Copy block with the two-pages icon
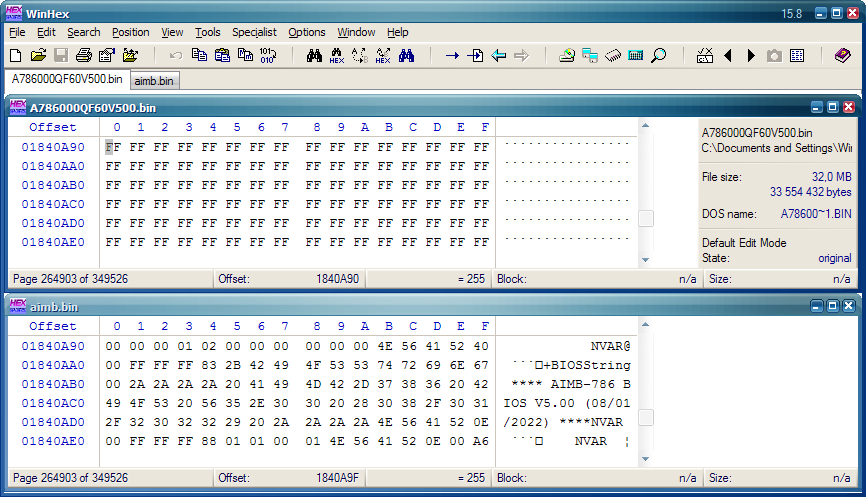866x497 pixels. point(199,55)
